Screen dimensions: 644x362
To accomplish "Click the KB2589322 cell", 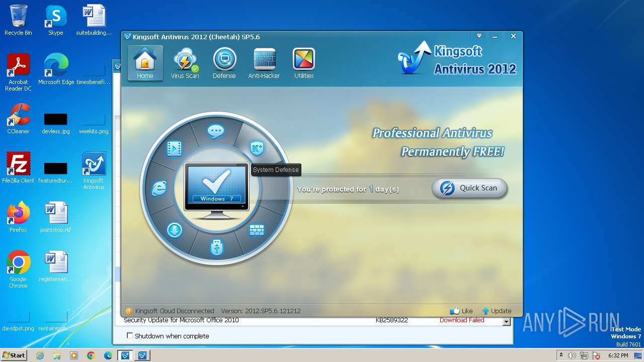I will click(391, 320).
